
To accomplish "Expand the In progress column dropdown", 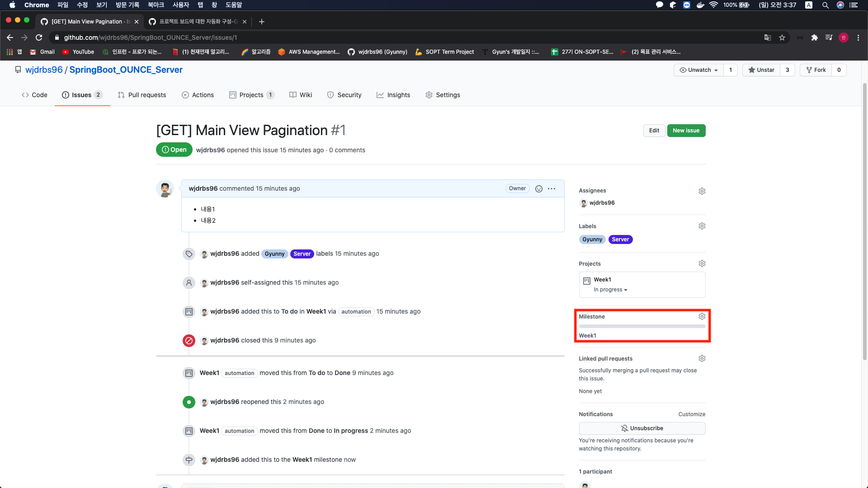I will [610, 290].
